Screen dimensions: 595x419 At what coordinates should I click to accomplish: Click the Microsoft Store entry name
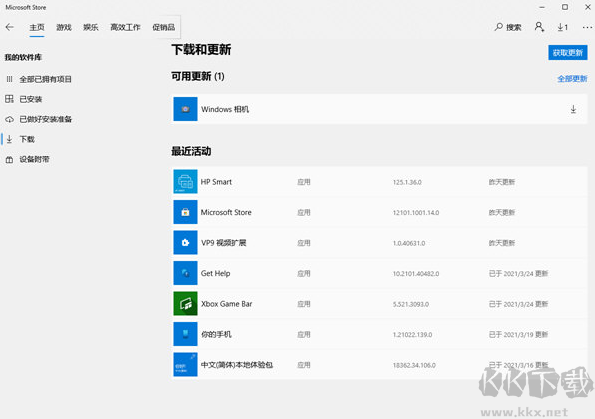point(226,212)
